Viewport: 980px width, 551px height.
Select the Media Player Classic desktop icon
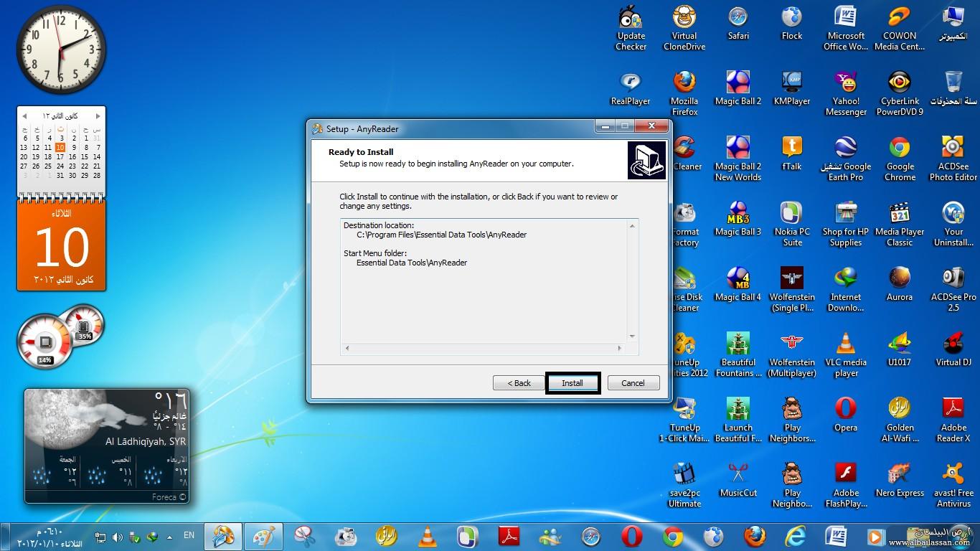click(x=900, y=225)
